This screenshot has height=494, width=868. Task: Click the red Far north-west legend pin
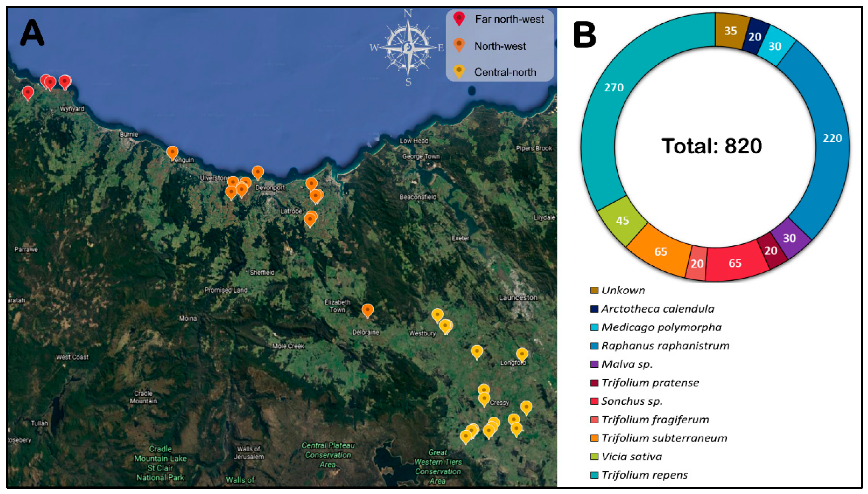pyautogui.click(x=459, y=19)
